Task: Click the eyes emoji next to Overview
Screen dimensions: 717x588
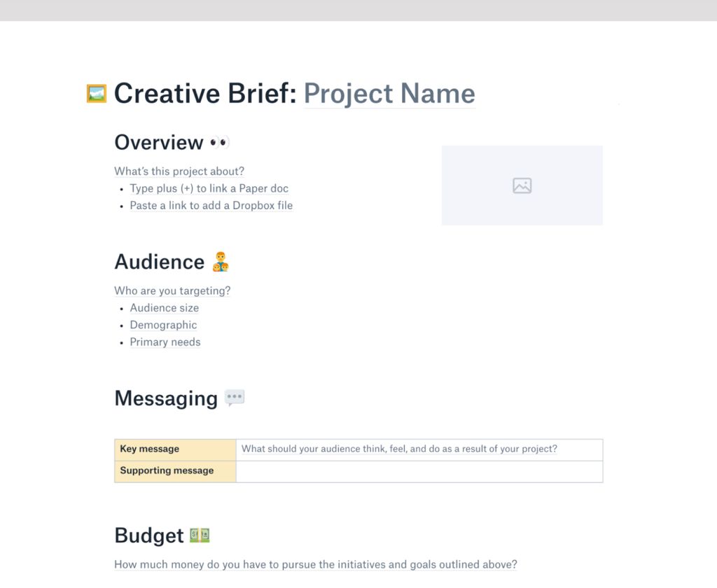Action: pyautogui.click(x=219, y=143)
